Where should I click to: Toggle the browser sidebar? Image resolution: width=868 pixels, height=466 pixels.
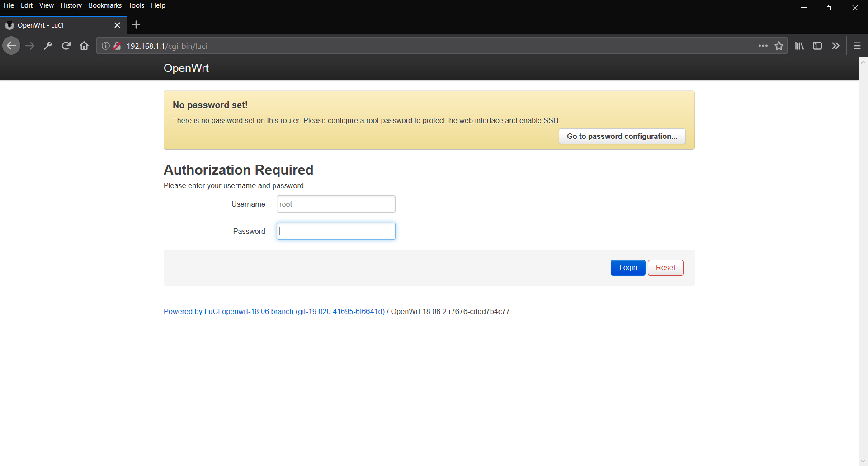pos(817,45)
